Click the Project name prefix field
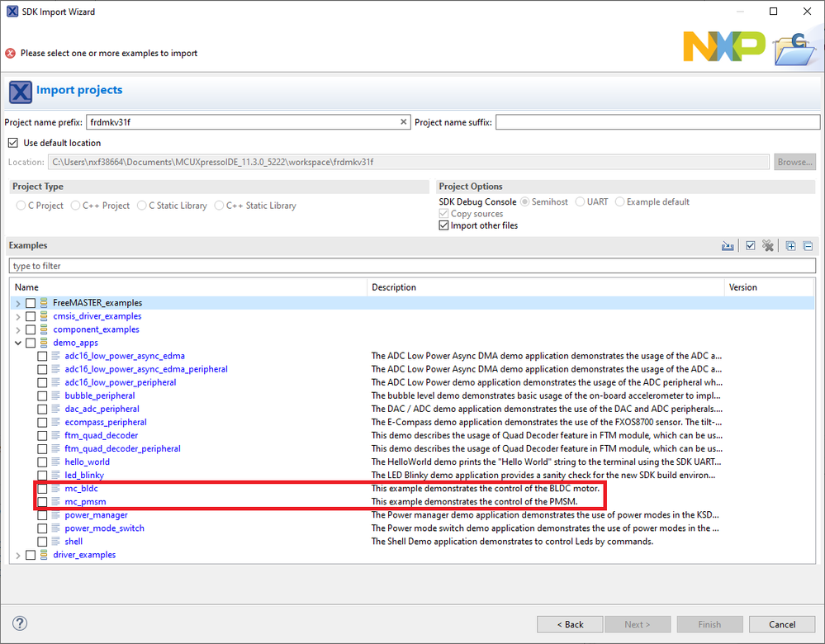Screen dimensions: 825x644 [x=248, y=122]
